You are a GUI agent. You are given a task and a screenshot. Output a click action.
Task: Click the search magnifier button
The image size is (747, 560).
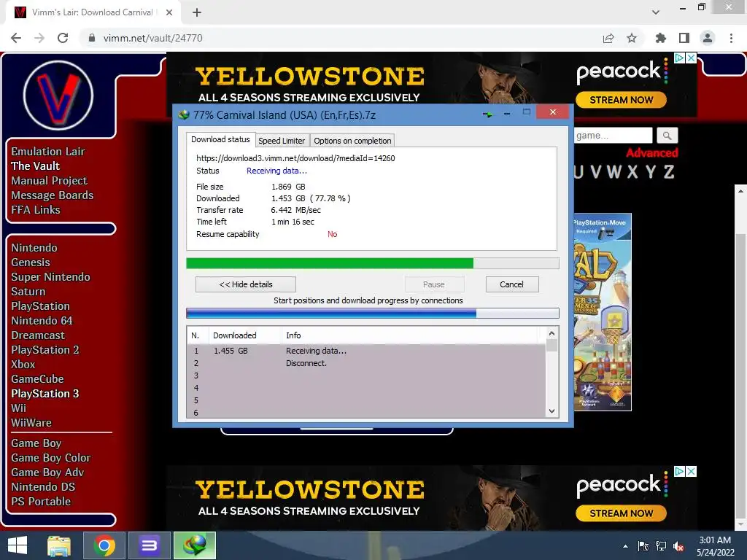coord(667,136)
